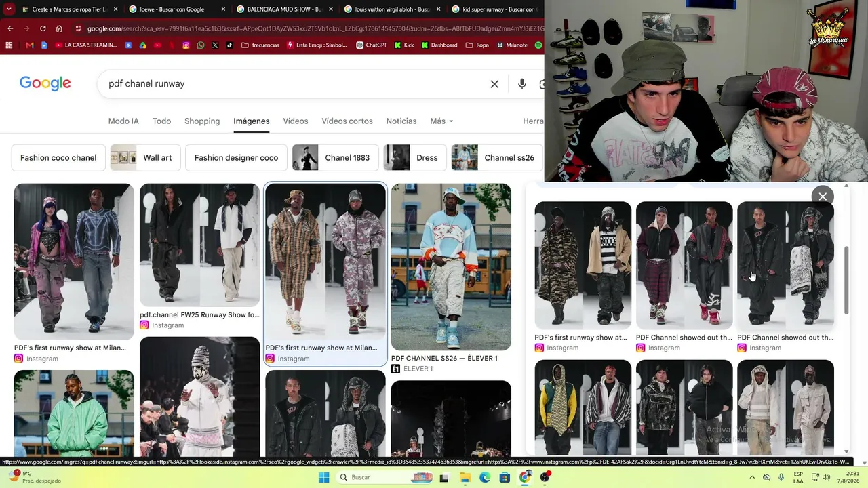The width and height of the screenshot is (868, 488).
Task: Select the Todo search tab
Action: click(x=161, y=121)
